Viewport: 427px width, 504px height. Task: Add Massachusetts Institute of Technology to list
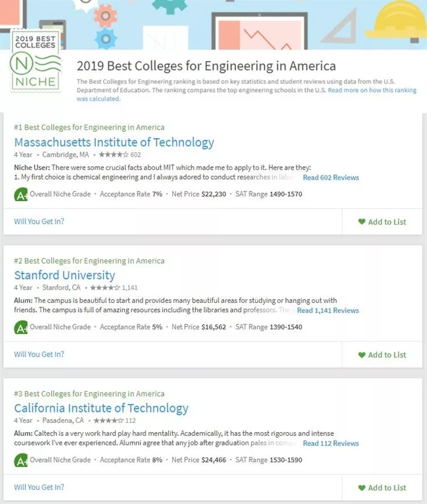coord(382,222)
